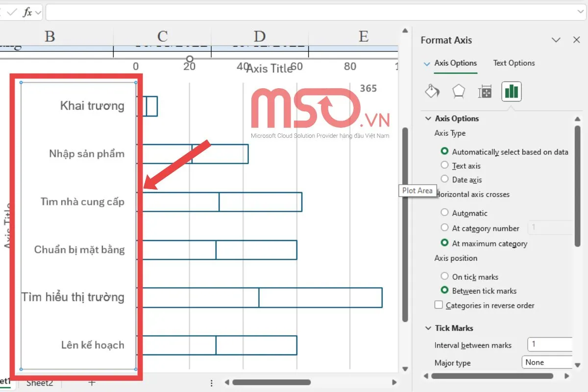588x392 pixels.
Task: Select the Axis Options bar chart icon
Action: (511, 92)
